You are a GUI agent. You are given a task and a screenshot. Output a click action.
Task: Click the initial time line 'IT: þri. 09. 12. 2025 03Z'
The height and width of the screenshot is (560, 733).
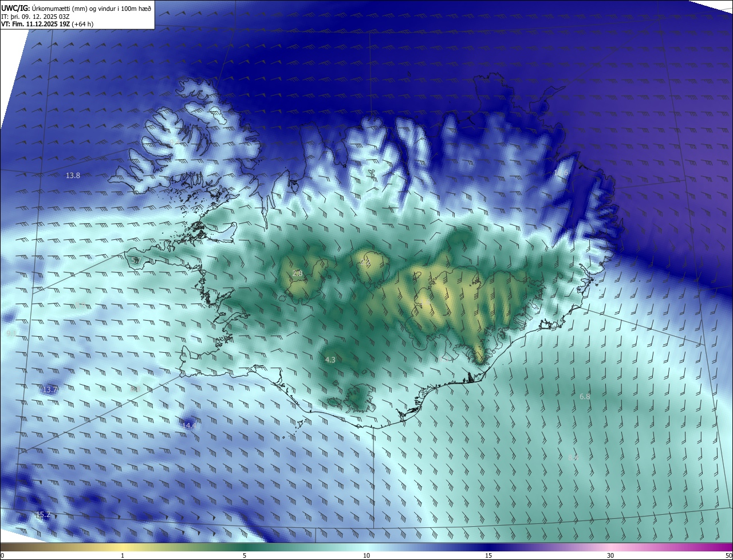36,16
